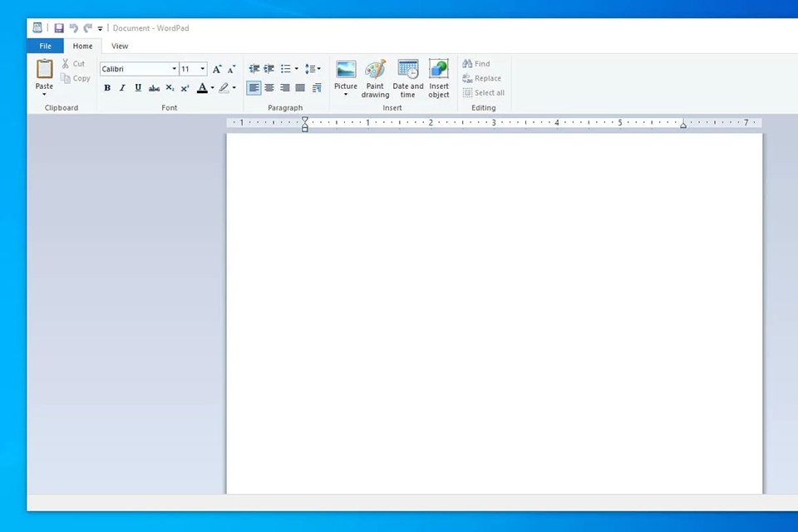Screen dimensions: 798x532
Task: Decrease paragraph indent
Action: coord(254,68)
